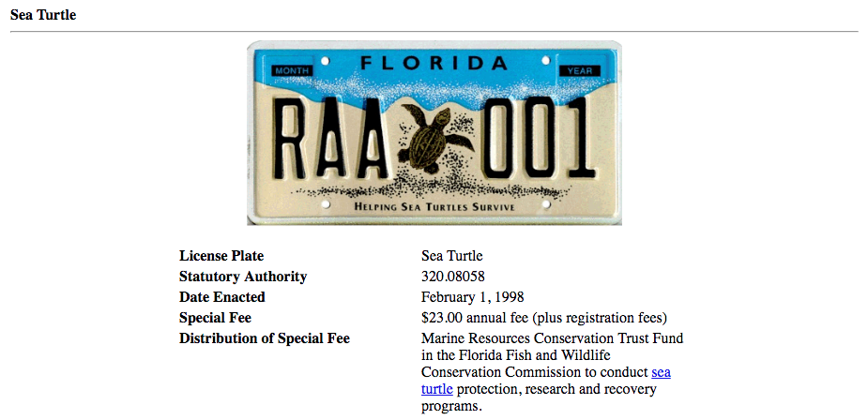Image resolution: width=868 pixels, height=420 pixels.
Task: Click the turtle illustration on the plate
Action: (436, 141)
